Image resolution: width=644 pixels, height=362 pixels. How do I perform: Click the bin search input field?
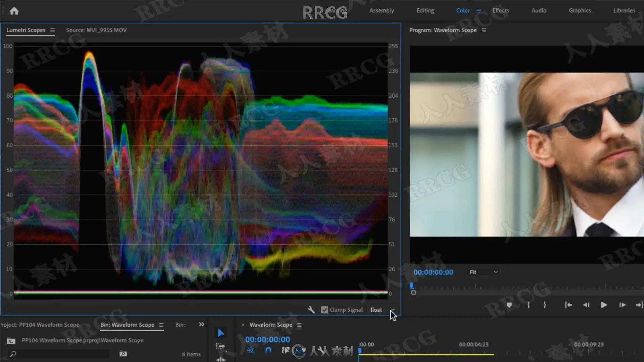pos(60,354)
